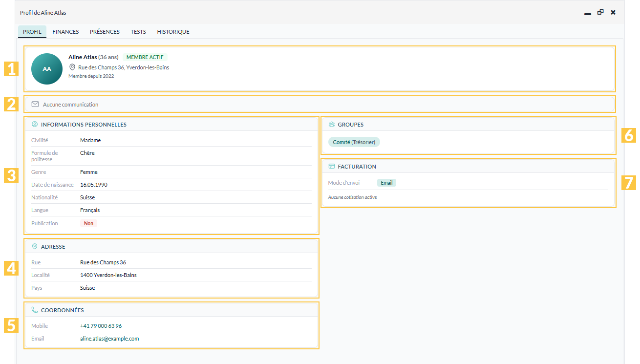Click the name Aline Atlas in header

point(83,57)
